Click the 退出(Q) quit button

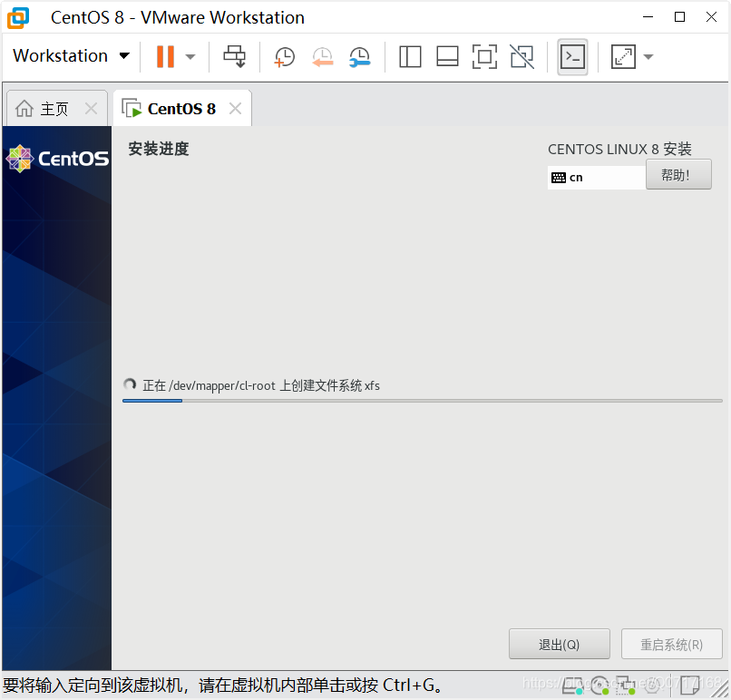point(559,644)
